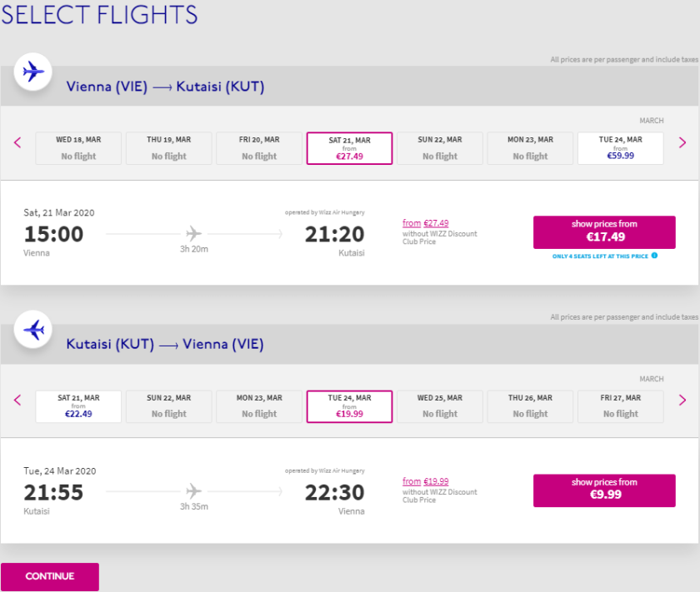Select return date Sat 21 Mar €22.49

tap(78, 406)
